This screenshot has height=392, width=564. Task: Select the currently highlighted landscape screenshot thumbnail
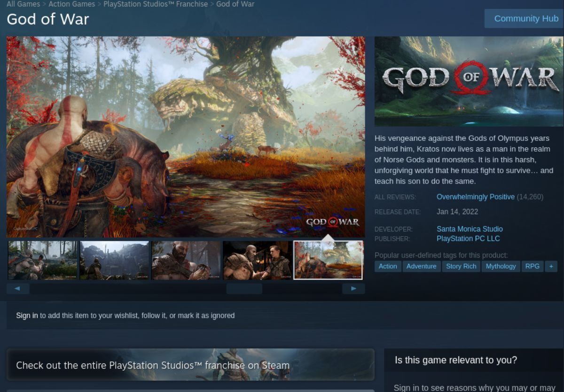328,260
